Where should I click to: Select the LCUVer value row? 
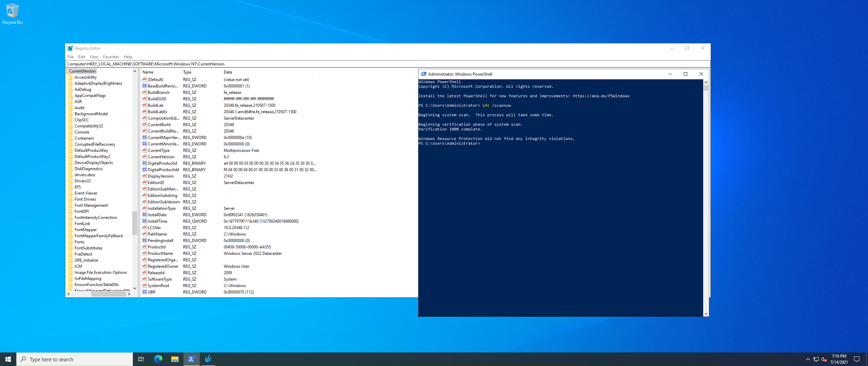pyautogui.click(x=230, y=228)
